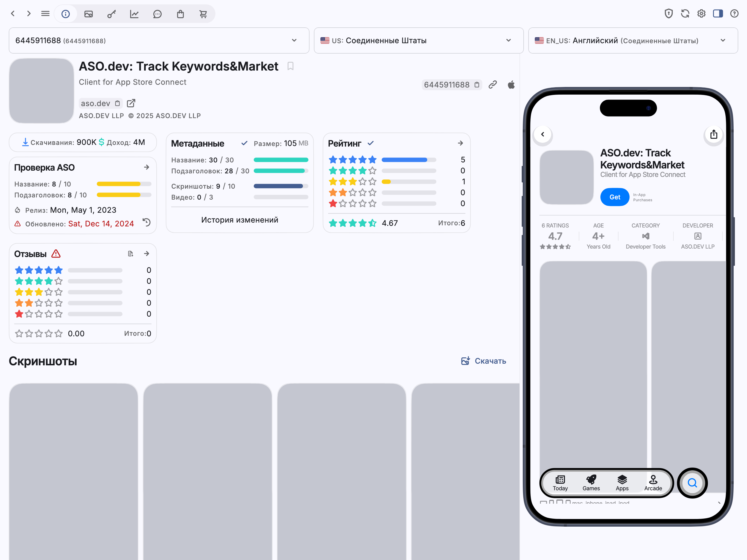Image resolution: width=747 pixels, height=560 pixels.
Task: Click the app link chain icon
Action: 493,85
